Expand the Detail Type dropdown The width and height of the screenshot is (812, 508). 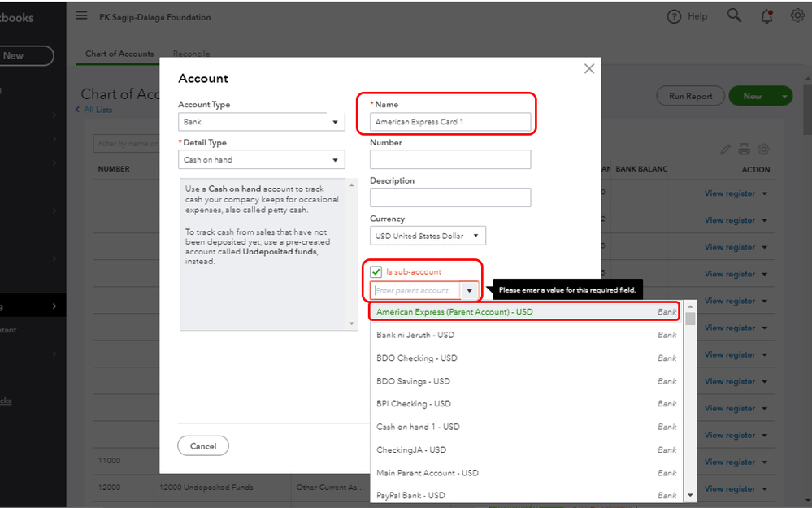[261, 160]
